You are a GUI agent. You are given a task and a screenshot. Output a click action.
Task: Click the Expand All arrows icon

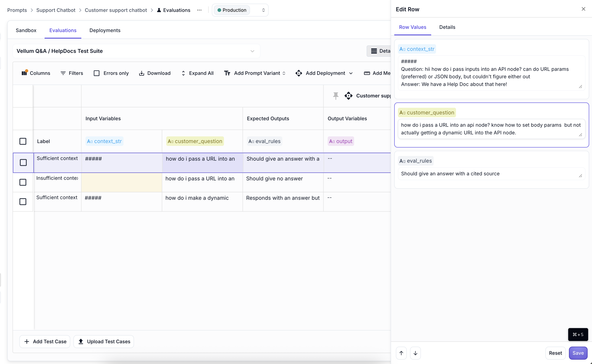tap(183, 73)
